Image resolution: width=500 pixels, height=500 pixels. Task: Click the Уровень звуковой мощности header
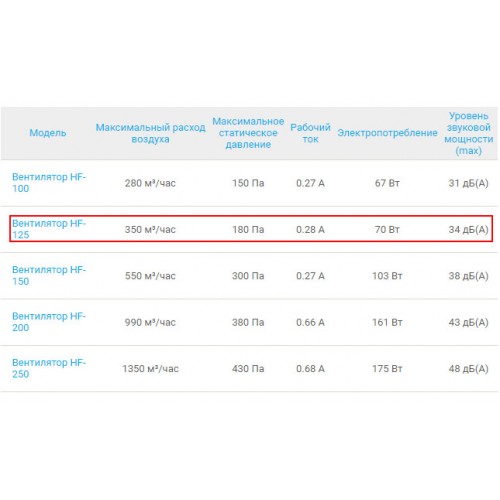468,133
